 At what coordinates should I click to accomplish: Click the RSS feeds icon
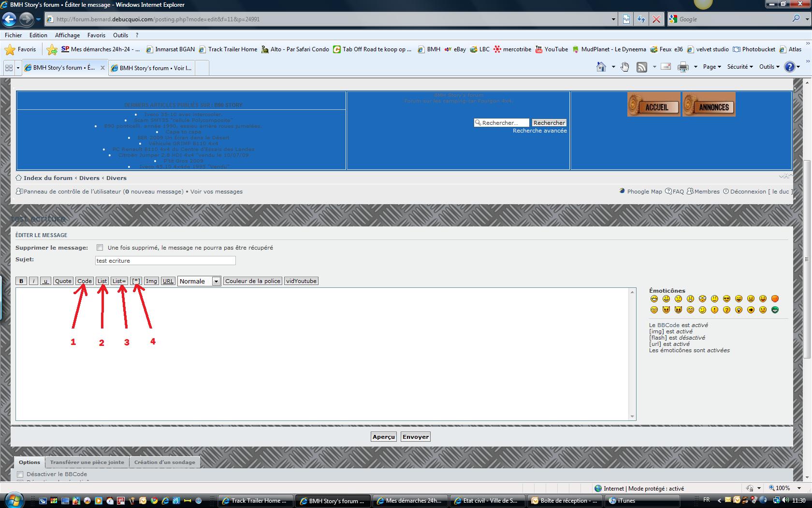(641, 67)
